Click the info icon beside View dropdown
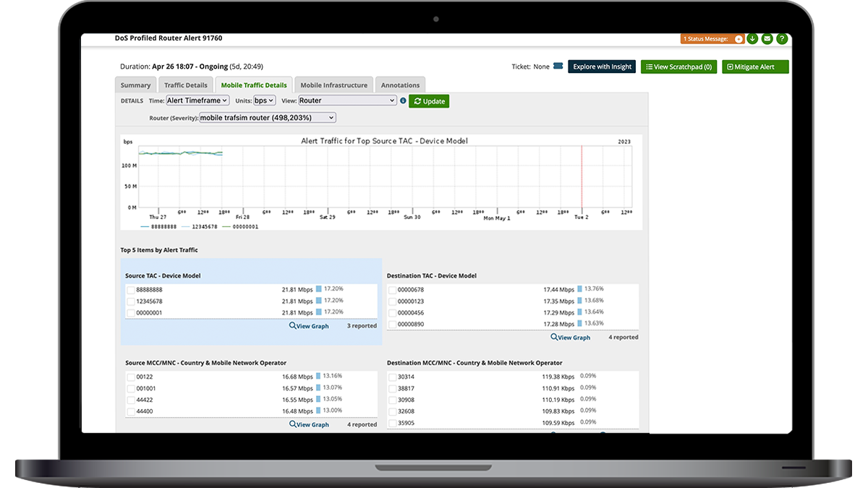The height and width of the screenshot is (488, 868). click(x=403, y=101)
